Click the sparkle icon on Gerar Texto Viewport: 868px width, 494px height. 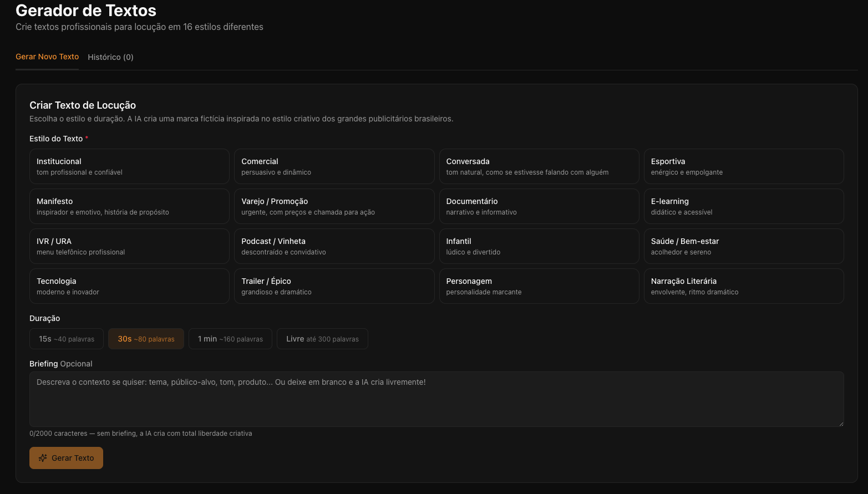click(x=43, y=458)
